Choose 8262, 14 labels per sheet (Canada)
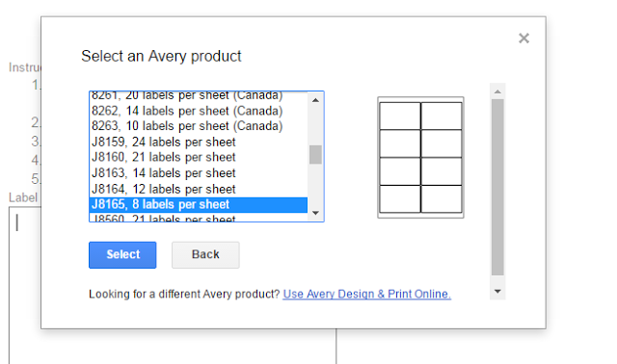 199,111
